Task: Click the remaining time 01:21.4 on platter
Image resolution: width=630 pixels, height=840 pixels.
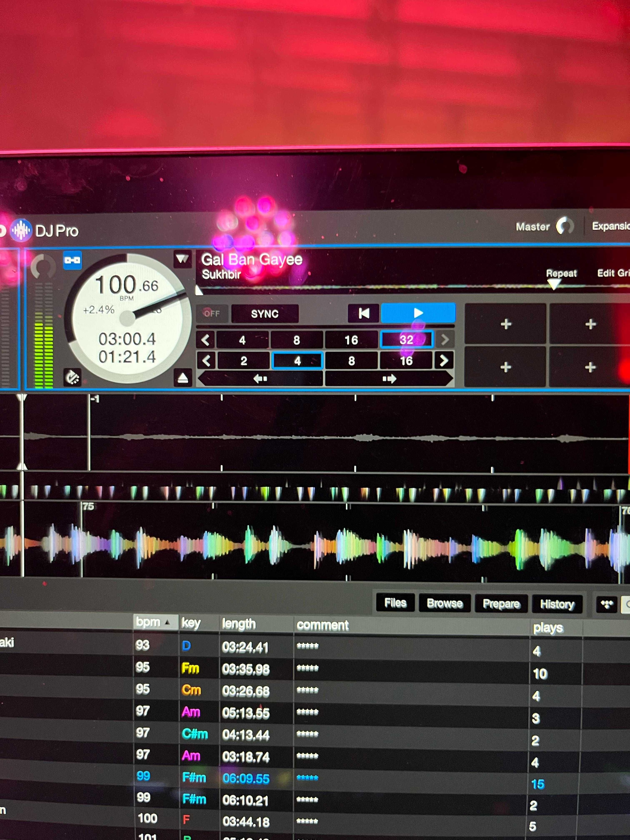Action: (127, 357)
